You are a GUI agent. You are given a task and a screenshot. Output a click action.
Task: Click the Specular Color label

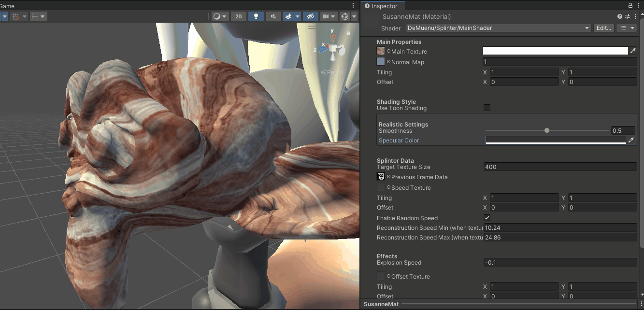point(399,141)
